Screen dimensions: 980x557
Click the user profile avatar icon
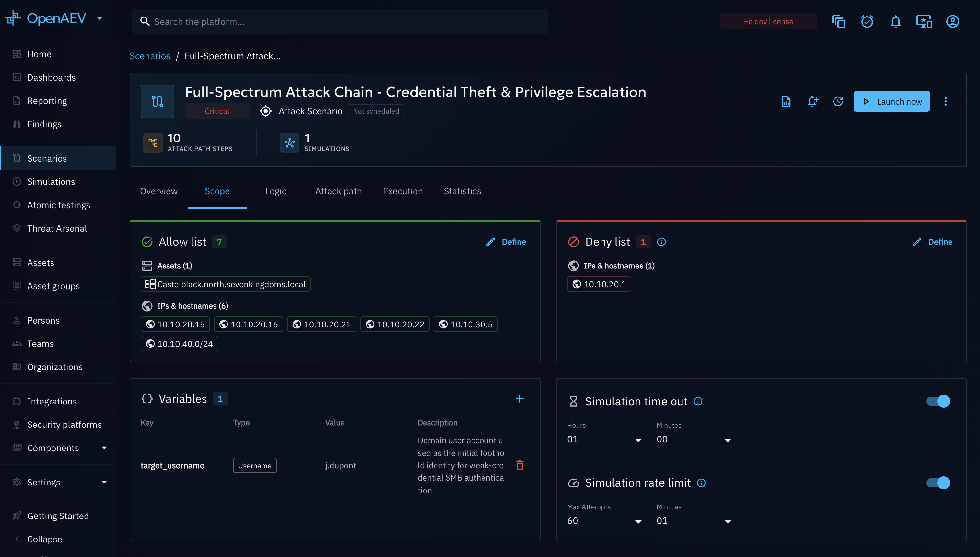(x=952, y=21)
